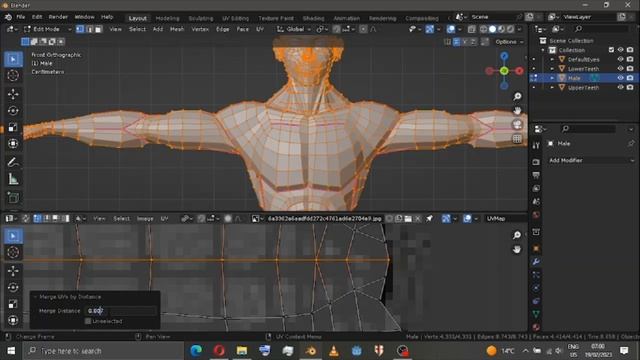Viewport: 640px width, 360px height.
Task: Pick the Rotate tool in 3D viewport
Action: 13,111
